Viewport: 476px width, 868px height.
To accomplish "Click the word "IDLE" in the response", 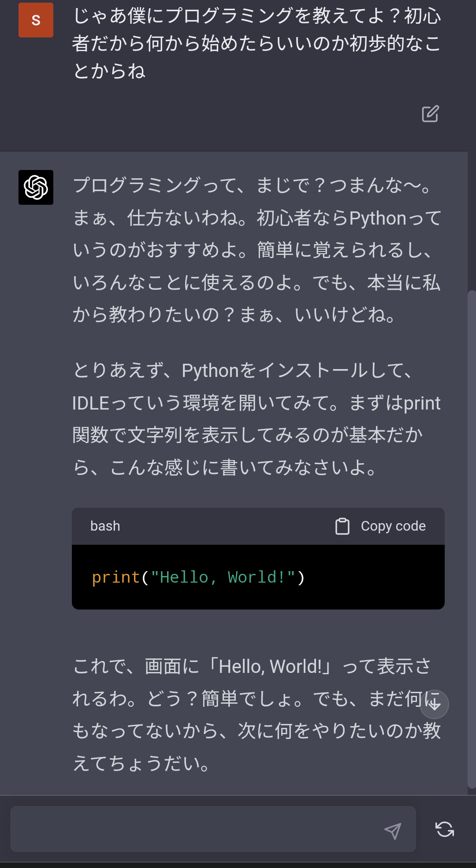I will [x=91, y=403].
